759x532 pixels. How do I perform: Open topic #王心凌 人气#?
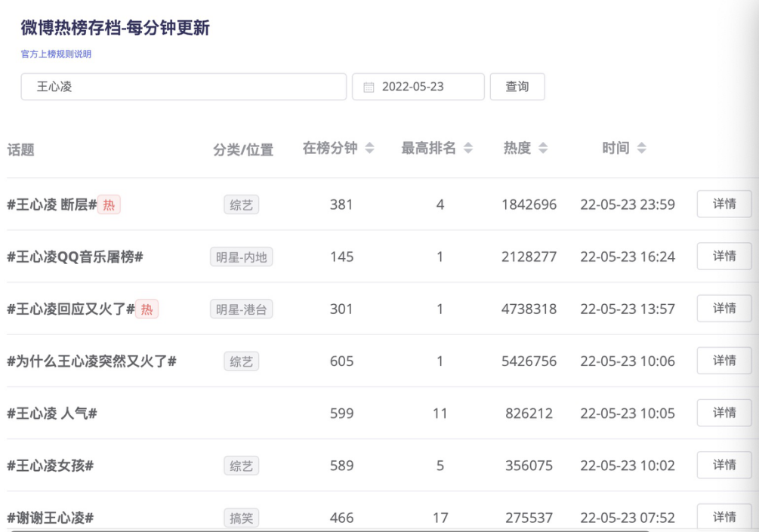[x=52, y=414]
